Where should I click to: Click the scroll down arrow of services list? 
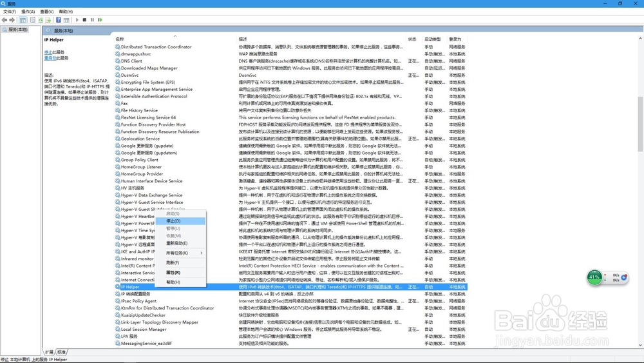coord(640,345)
